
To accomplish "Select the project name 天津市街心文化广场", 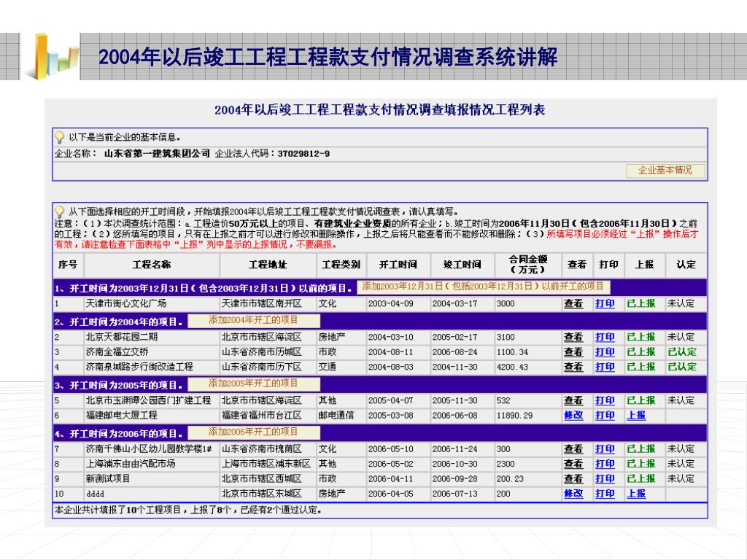I will click(x=126, y=303).
